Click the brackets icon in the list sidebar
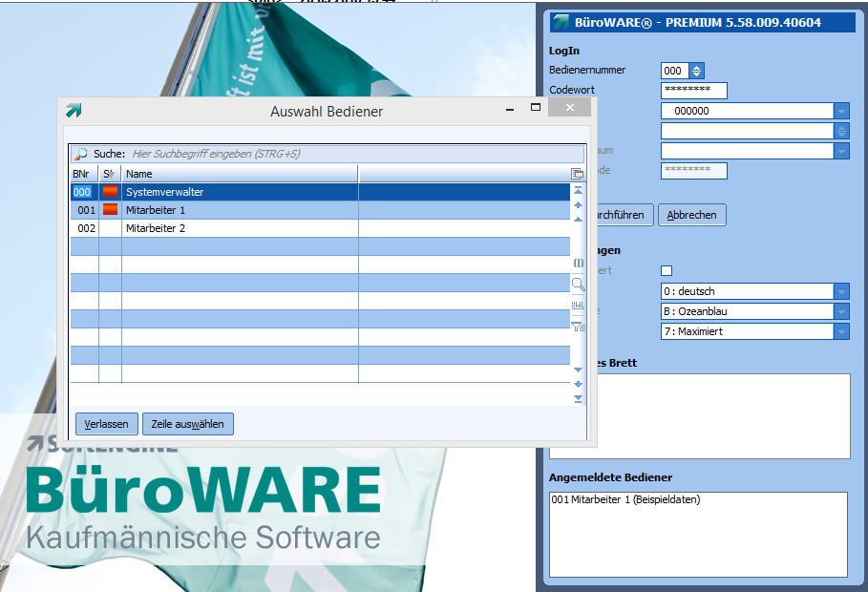Viewport: 868px width, 592px height. 578,263
